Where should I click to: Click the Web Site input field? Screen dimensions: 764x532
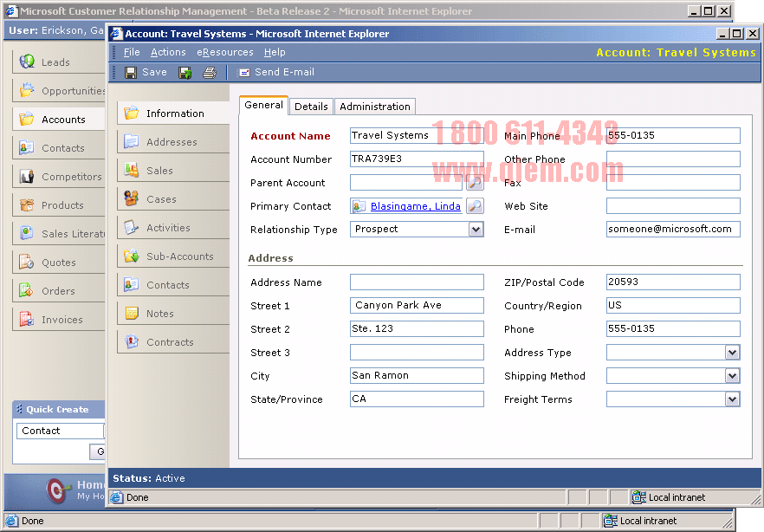point(673,205)
